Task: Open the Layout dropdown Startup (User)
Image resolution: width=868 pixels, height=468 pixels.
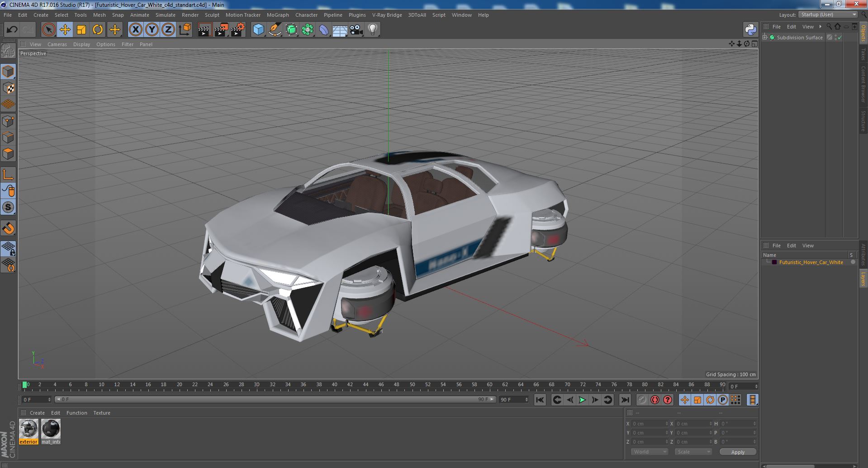Action: click(x=828, y=14)
